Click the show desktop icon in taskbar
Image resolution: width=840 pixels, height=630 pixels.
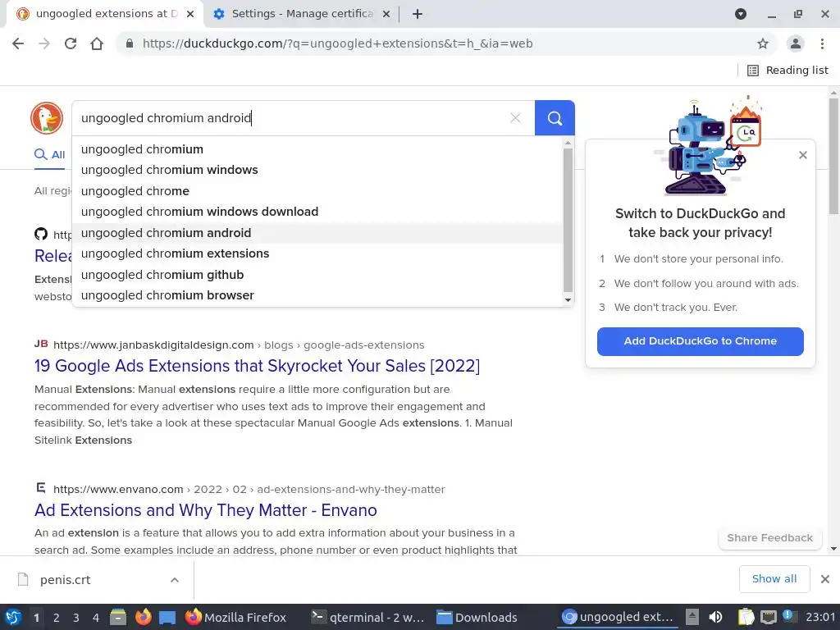(x=167, y=618)
